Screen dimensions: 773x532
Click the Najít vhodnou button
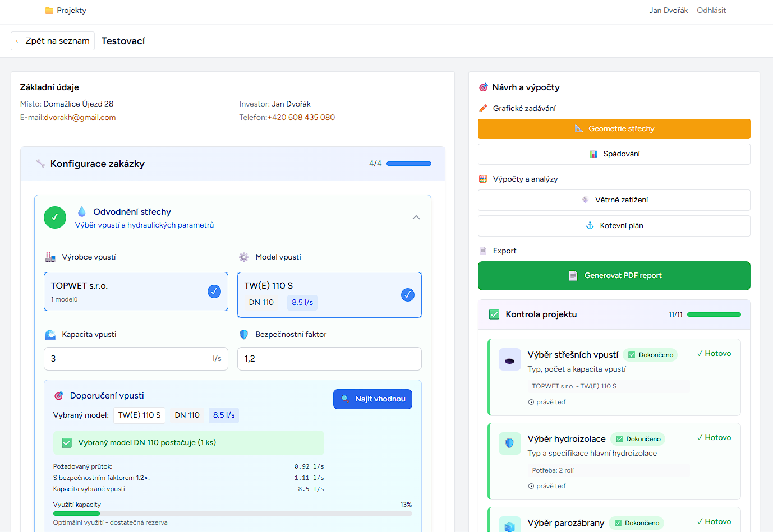coord(373,399)
